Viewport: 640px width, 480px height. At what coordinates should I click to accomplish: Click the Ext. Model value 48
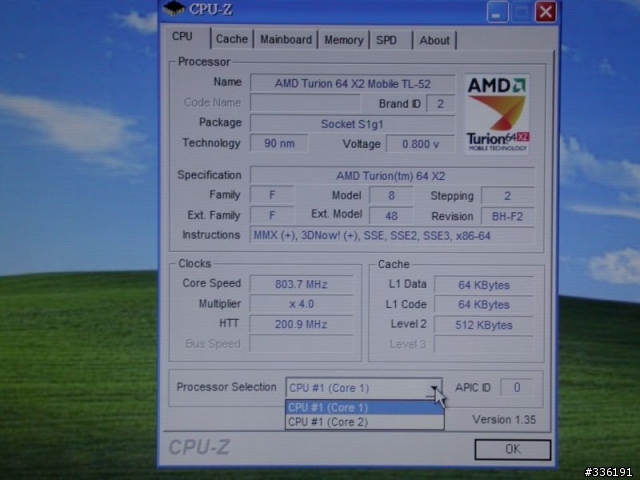(x=391, y=216)
